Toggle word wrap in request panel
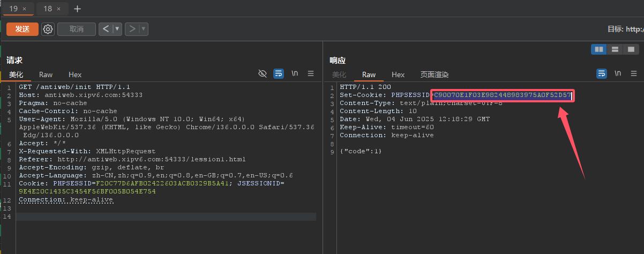 click(279, 73)
